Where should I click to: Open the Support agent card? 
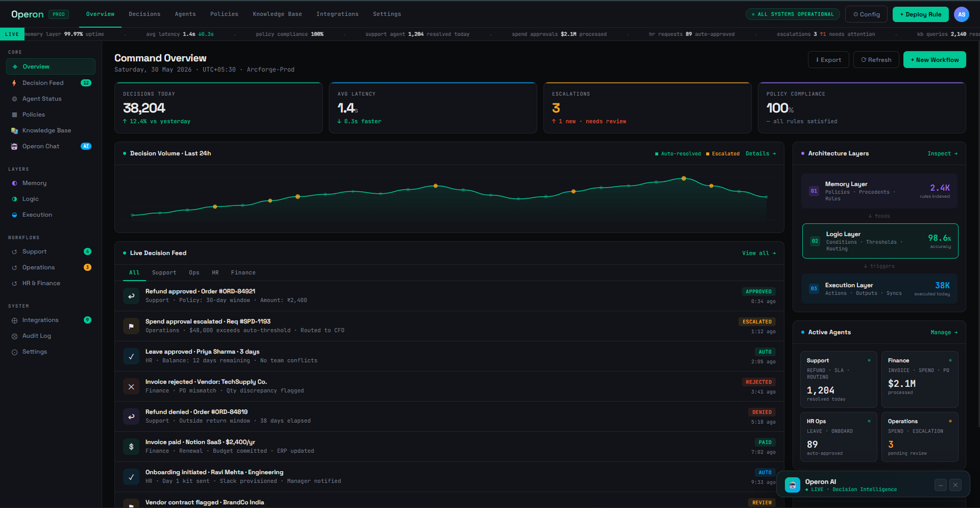(839, 380)
